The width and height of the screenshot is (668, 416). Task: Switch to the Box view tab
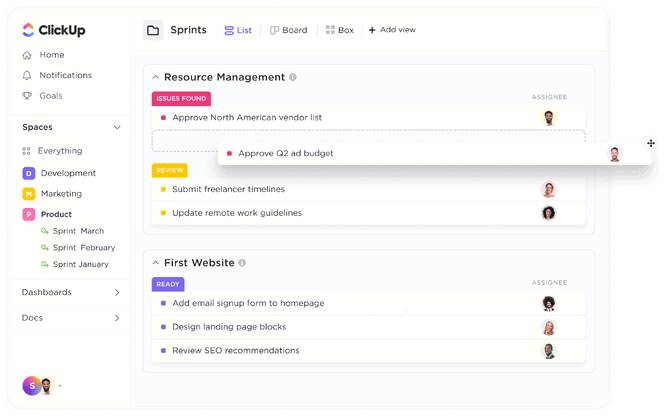pos(340,30)
